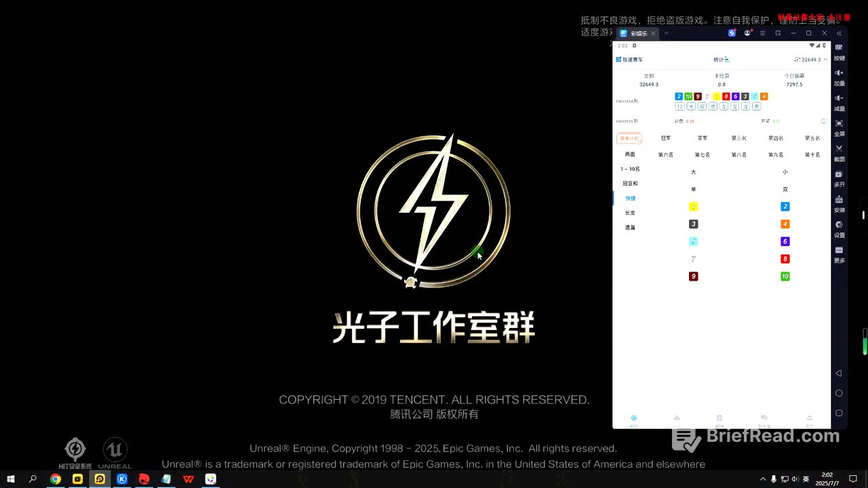The width and height of the screenshot is (868, 488).
Task: Choose the 小 bet option
Action: point(785,172)
